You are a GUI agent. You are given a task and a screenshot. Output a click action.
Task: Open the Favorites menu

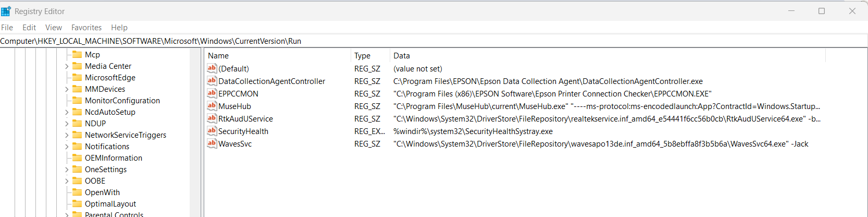tap(86, 28)
